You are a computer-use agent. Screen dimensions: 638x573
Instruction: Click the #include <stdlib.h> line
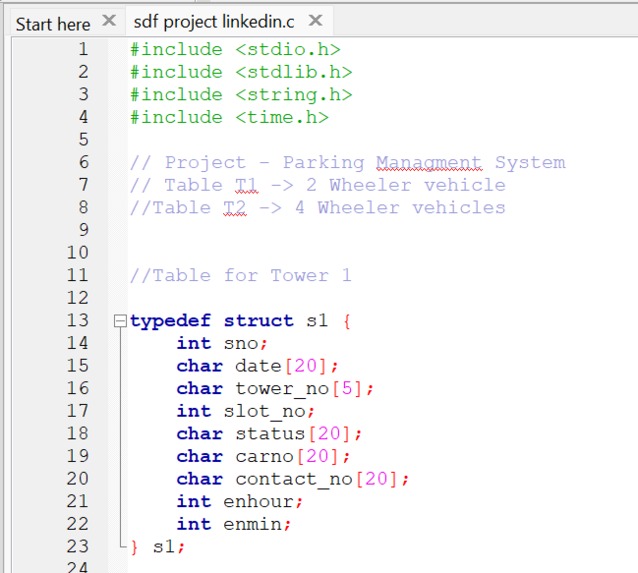tap(241, 72)
